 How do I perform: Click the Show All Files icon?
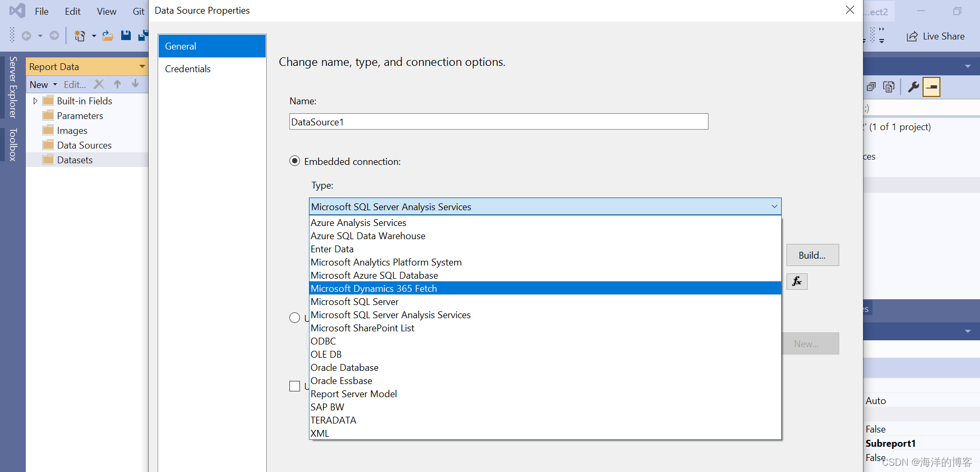889,87
